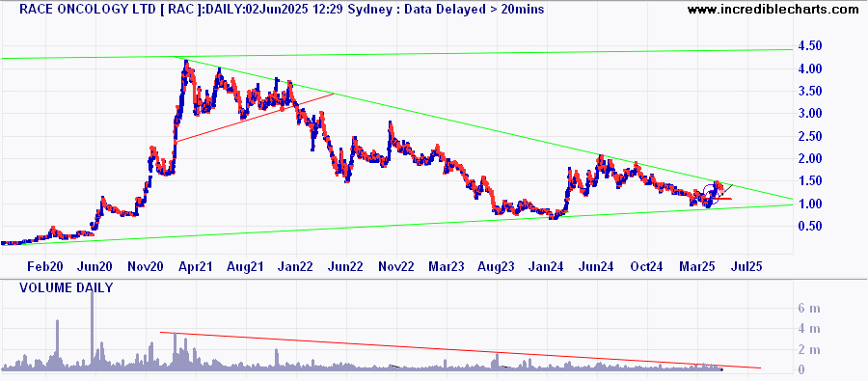
Task: Click the purple circle marker near Mar25 price
Action: [711, 195]
